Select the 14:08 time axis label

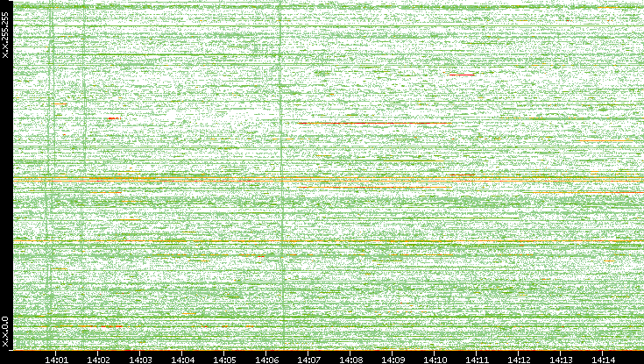[350, 360]
